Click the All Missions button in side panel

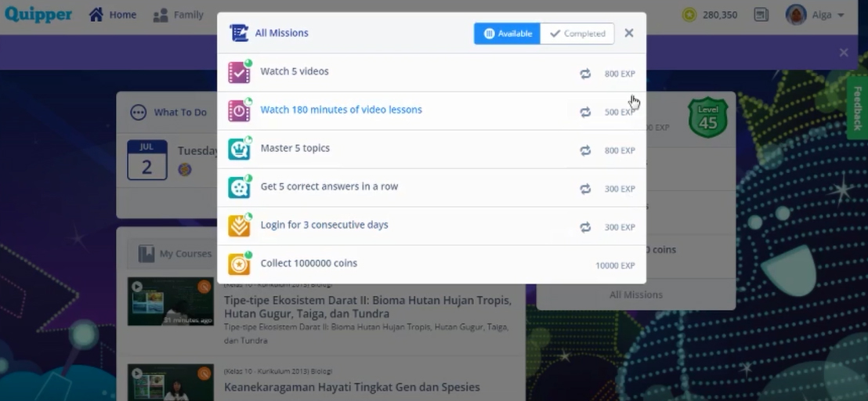pyautogui.click(x=636, y=294)
